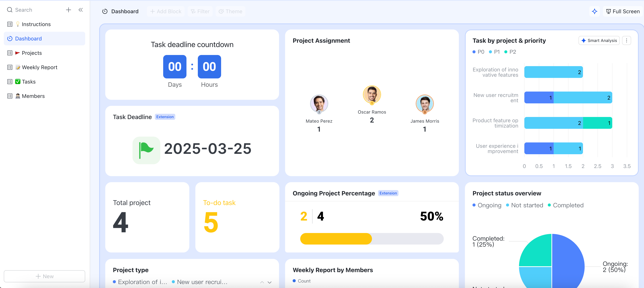Screen dimensions: 644x288
Task: Click the Extension tag beside Task Deadline
Action: 165,117
